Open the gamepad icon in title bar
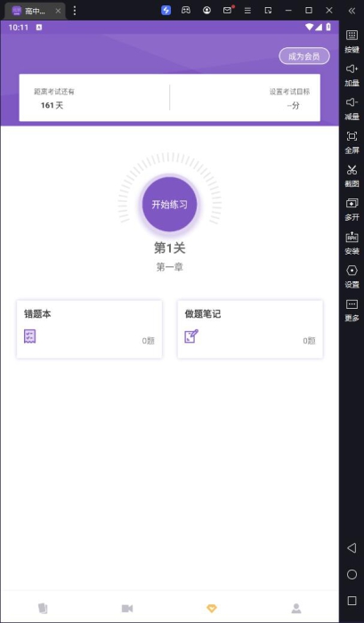Image resolution: width=364 pixels, height=623 pixels. click(186, 11)
